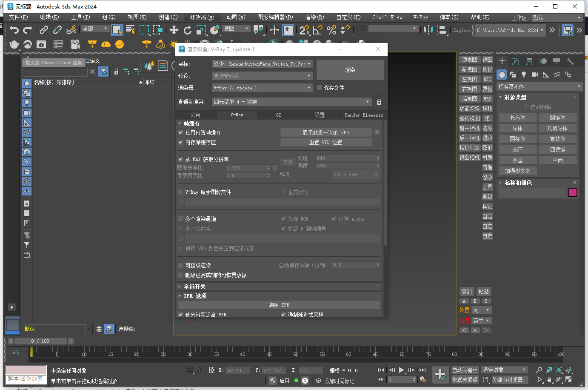Enable 可接续渲染 checkbox
This screenshot has width=588, height=390.
pos(181,265)
